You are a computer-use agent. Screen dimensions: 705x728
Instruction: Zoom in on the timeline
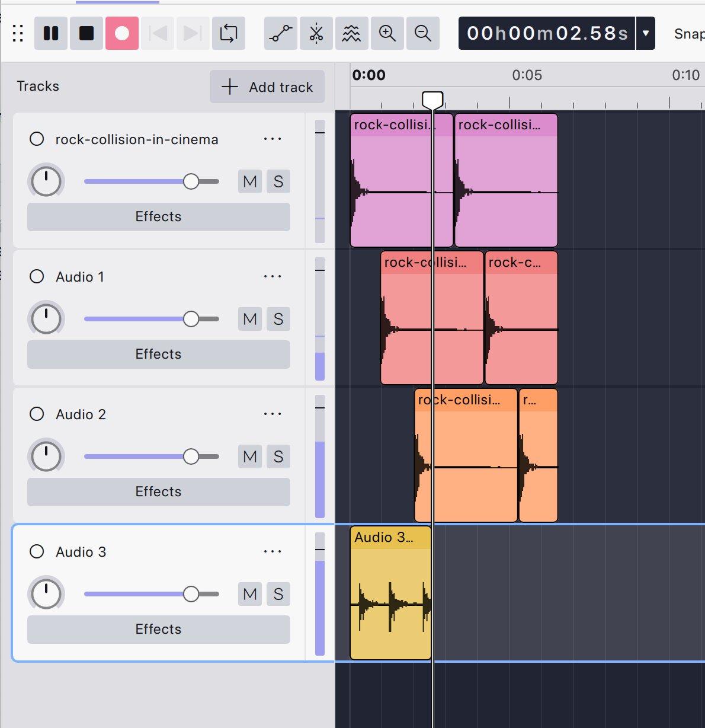[x=387, y=33]
